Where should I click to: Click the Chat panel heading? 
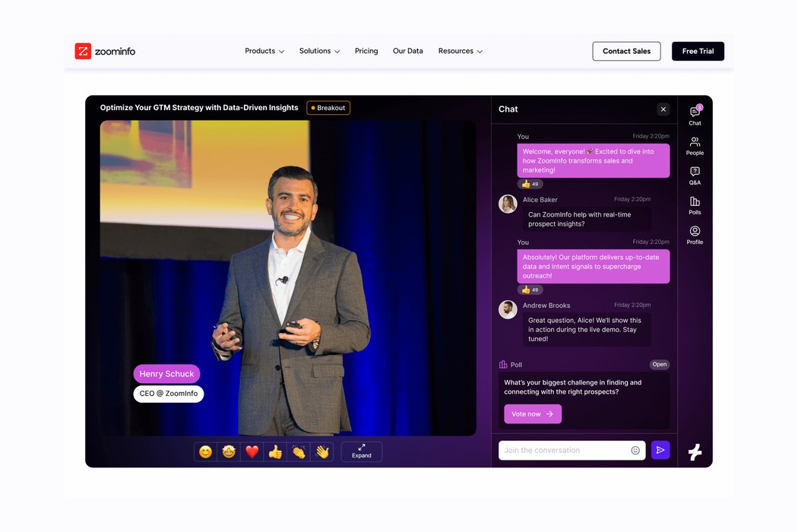click(x=508, y=109)
